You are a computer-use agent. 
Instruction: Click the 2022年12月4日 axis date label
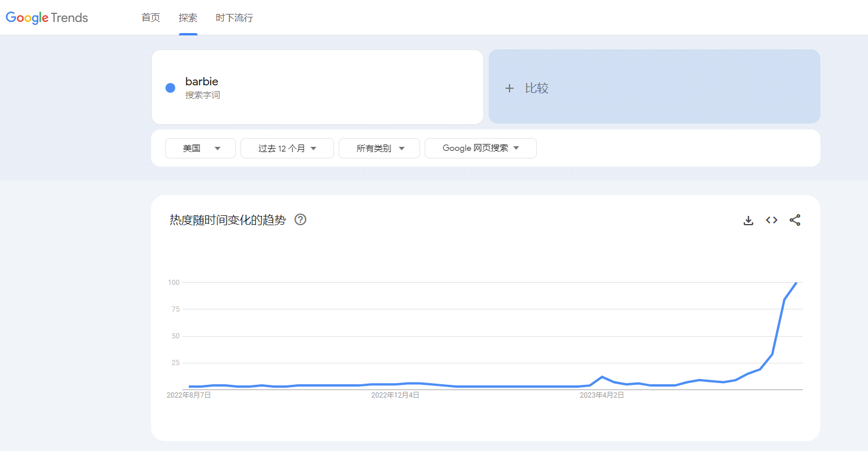pyautogui.click(x=395, y=395)
